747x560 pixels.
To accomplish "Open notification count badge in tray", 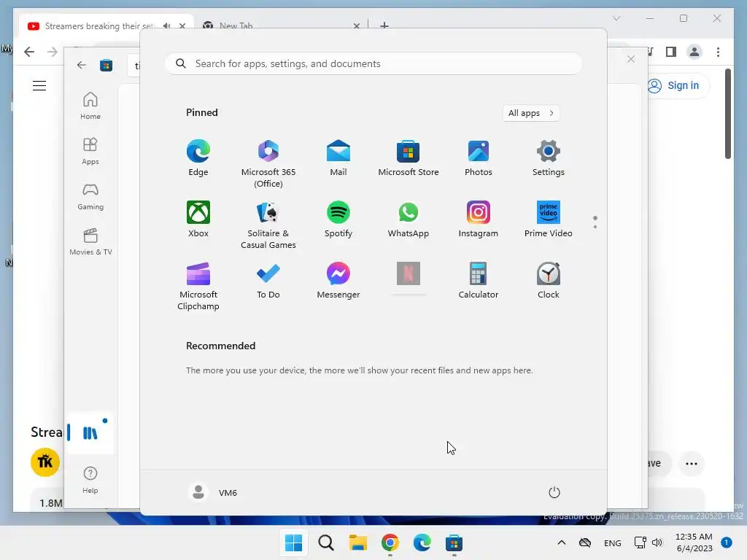I will pyautogui.click(x=727, y=542).
